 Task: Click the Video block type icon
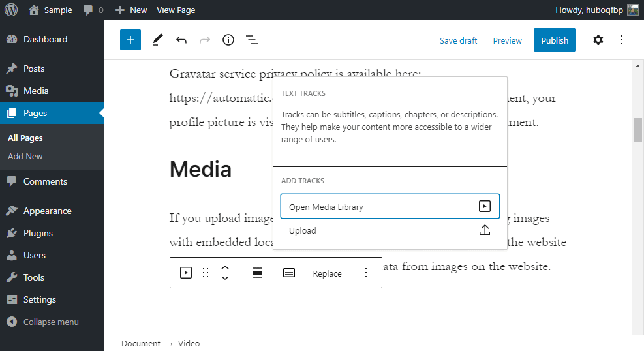click(186, 273)
